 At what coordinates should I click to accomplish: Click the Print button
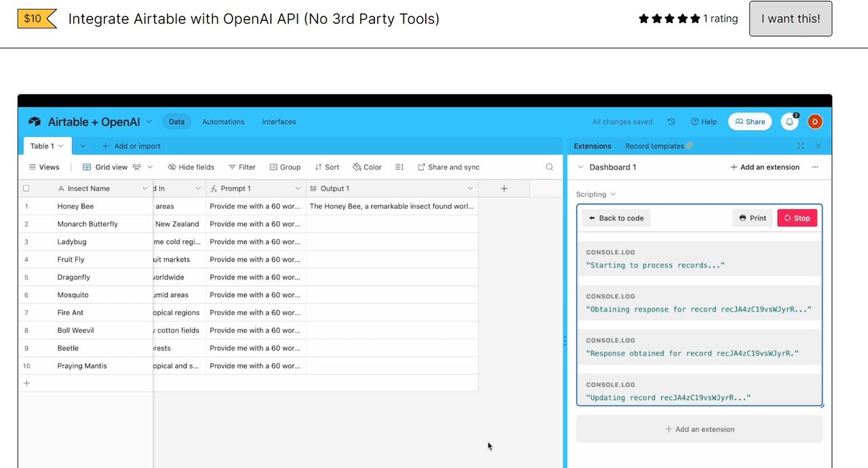tap(752, 218)
